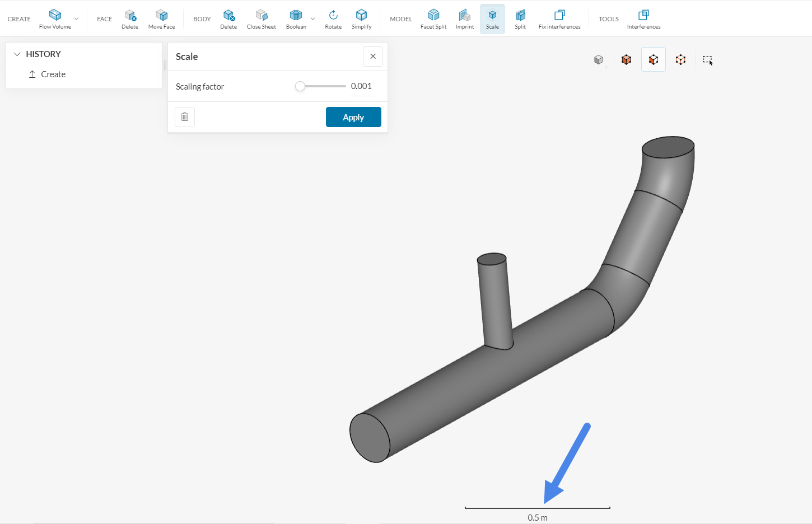This screenshot has height=524, width=812.
Task: Apply the scaling operation
Action: (x=353, y=117)
